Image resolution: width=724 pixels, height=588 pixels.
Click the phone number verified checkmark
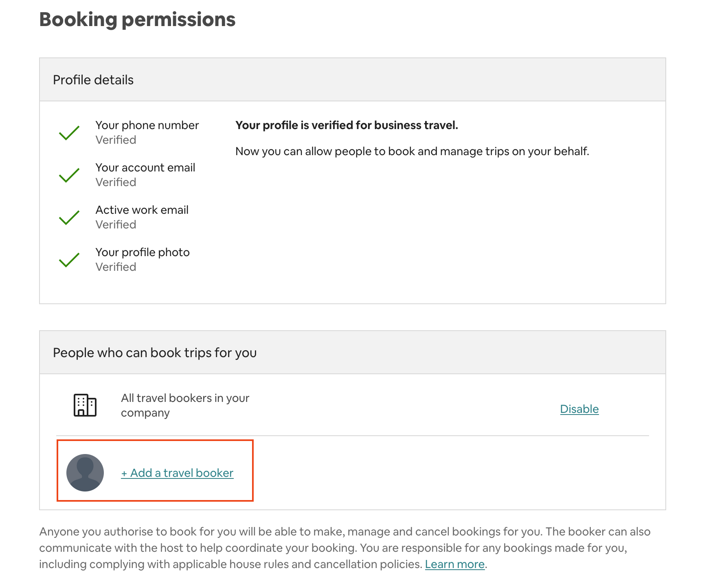[69, 133]
